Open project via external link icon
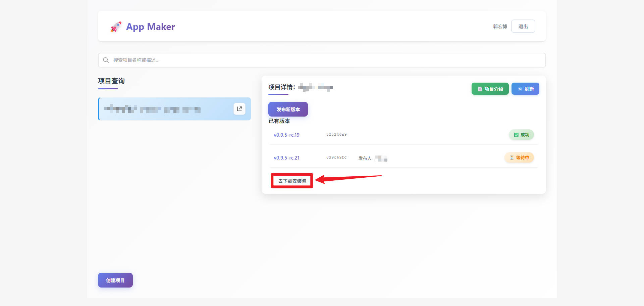 click(x=239, y=109)
